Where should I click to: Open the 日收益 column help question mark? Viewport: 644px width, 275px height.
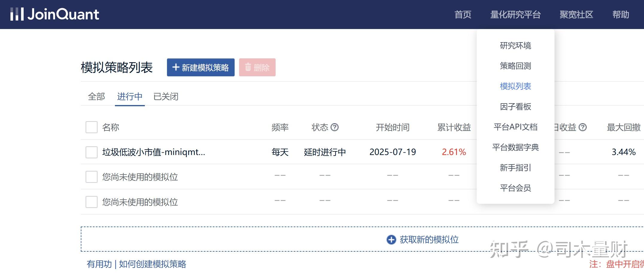(582, 127)
